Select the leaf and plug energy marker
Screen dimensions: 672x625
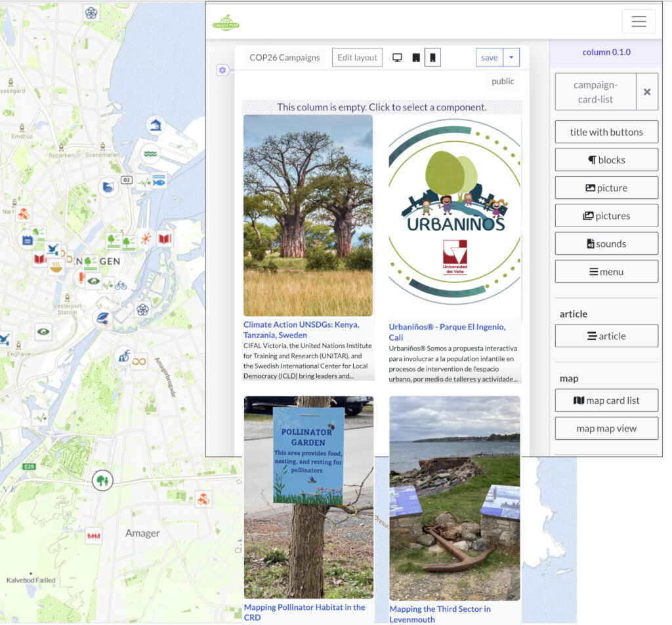coord(103,318)
